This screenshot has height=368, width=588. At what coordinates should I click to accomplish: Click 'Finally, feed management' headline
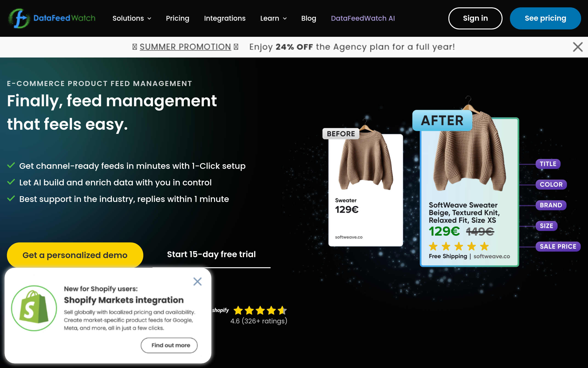pos(112,101)
